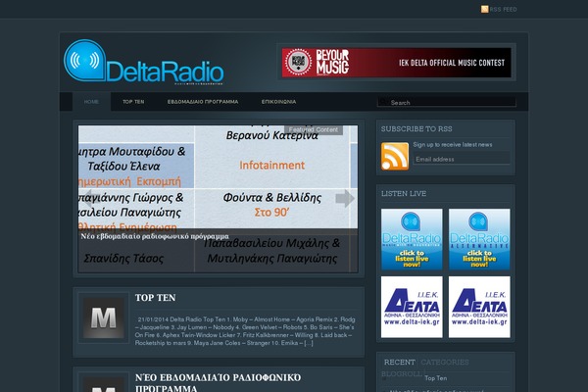Go to the HOME menu item
The image size is (588, 392).
91,102
